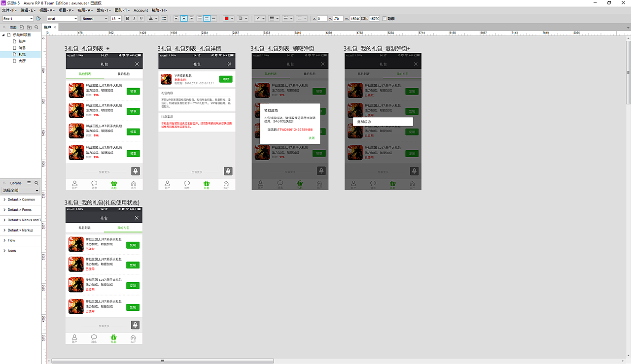631x364 pixels.
Task: Toggle bold text formatting
Action: (x=128, y=19)
